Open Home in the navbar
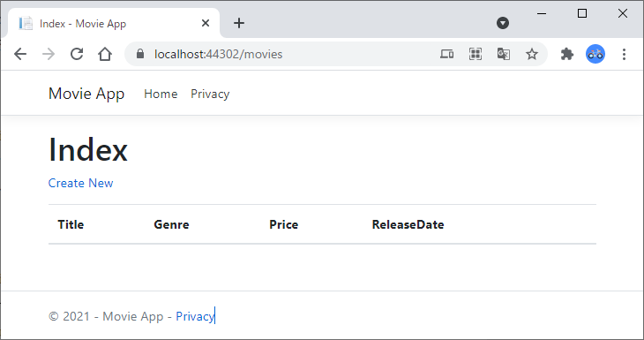 tap(161, 94)
